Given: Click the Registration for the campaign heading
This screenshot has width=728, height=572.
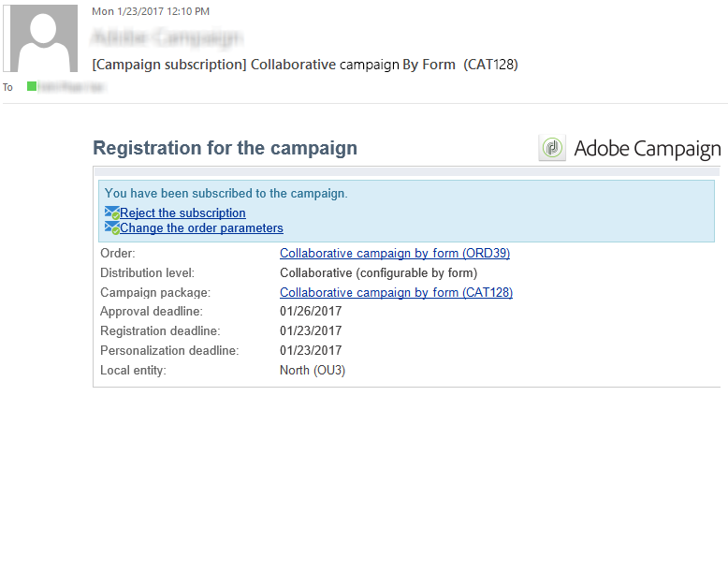Looking at the screenshot, I should point(225,148).
